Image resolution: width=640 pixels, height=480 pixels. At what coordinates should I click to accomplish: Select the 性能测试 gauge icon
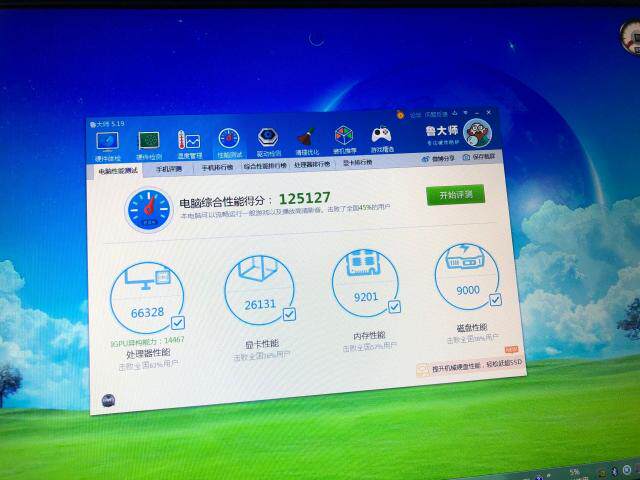click(229, 138)
